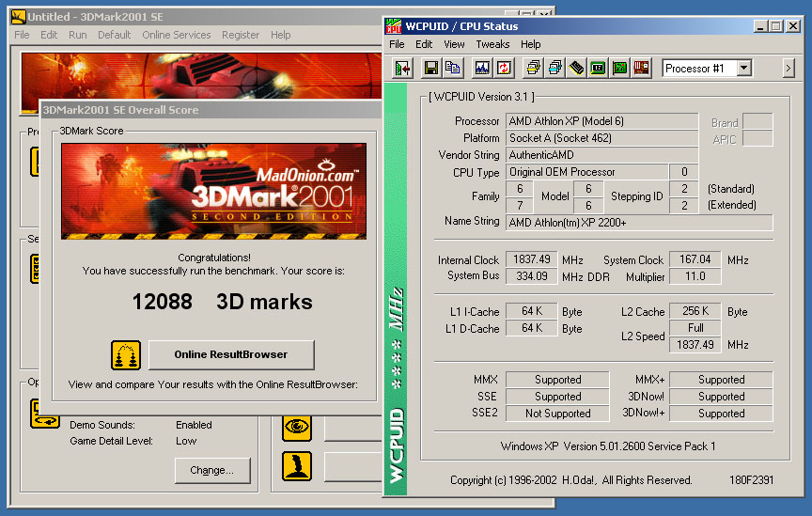
Task: Click the 3DMark2001 Second Edition banner image
Action: (214, 191)
